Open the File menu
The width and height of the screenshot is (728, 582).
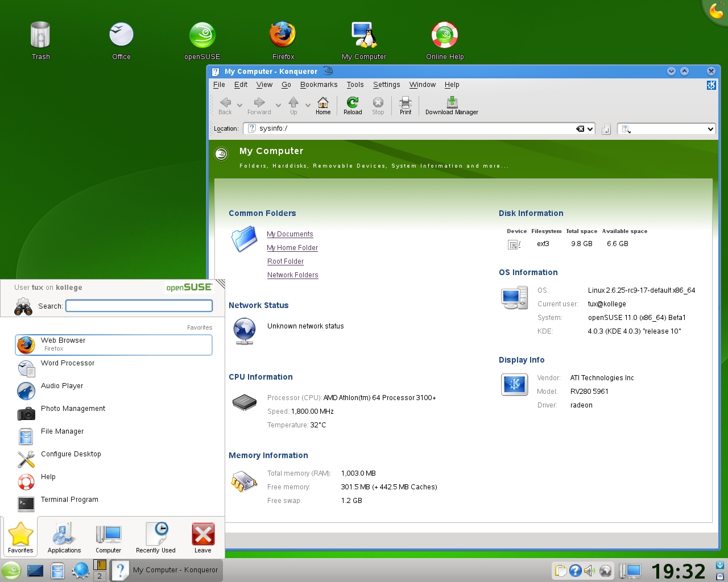219,85
